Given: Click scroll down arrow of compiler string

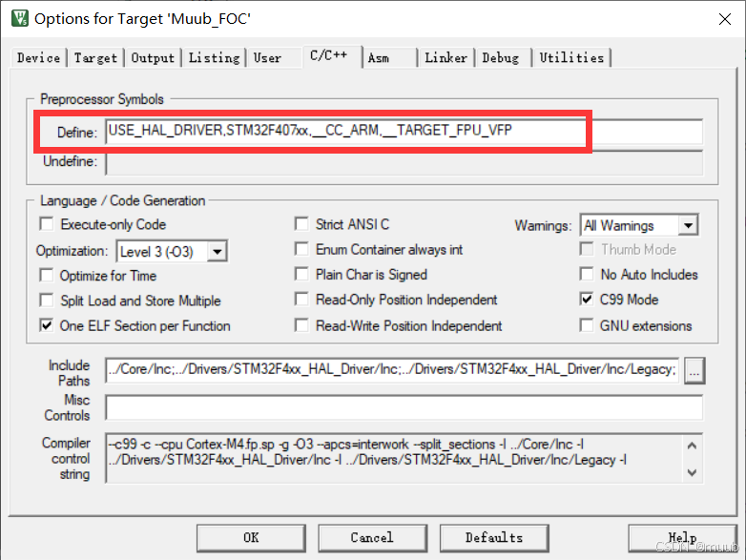Looking at the screenshot, I should pyautogui.click(x=693, y=472).
